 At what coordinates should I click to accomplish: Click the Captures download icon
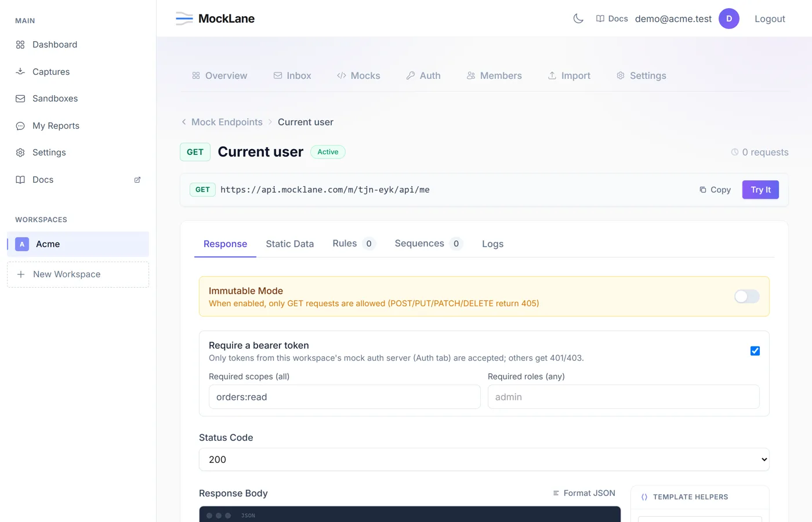[x=20, y=71]
